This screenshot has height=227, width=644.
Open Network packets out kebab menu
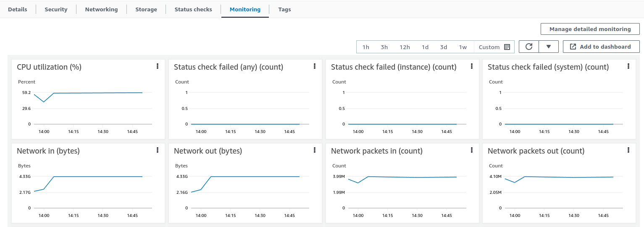(x=628, y=150)
